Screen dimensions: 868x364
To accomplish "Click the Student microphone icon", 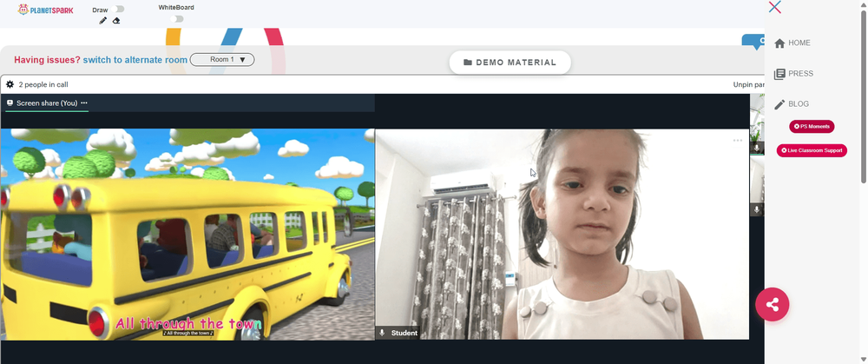I will 381,333.
